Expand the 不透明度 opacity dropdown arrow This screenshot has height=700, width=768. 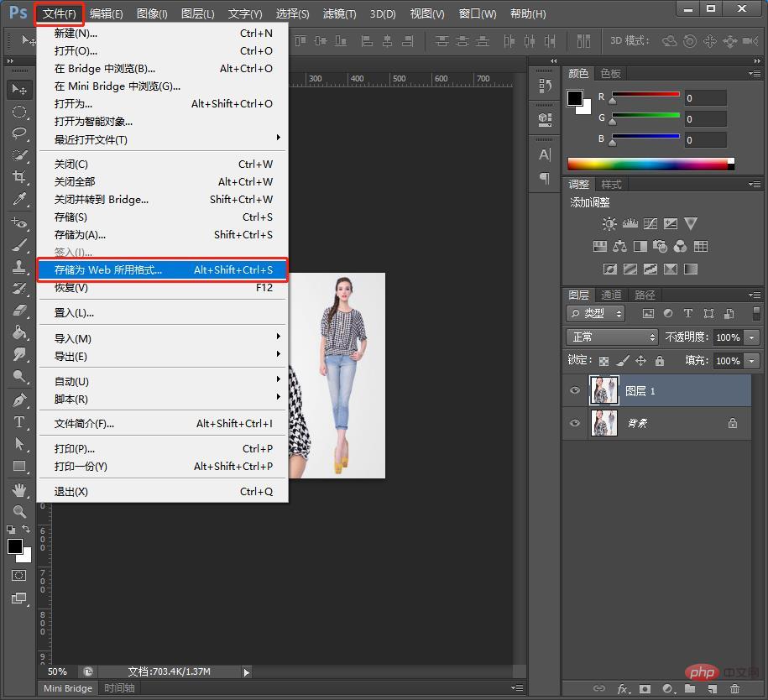point(751,337)
